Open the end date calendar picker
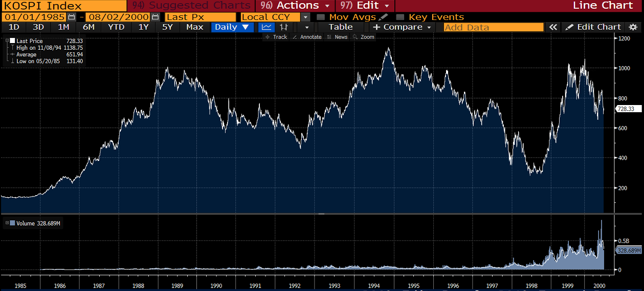Image resolution: width=644 pixels, height=291 pixels. point(156,17)
